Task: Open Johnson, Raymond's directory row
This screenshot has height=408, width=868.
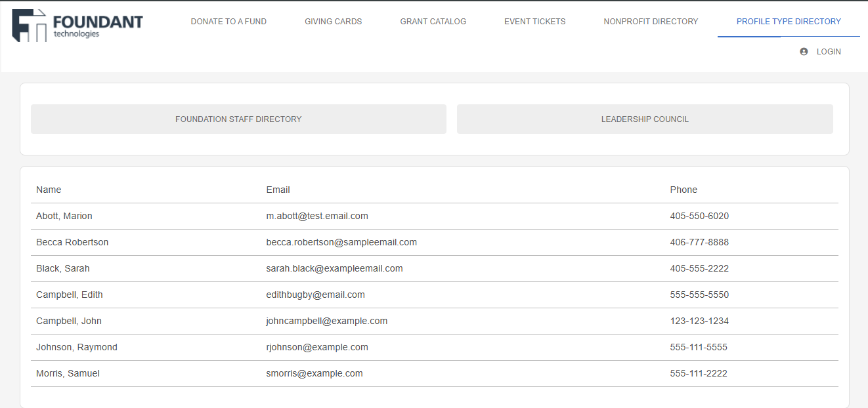Action: tap(77, 347)
